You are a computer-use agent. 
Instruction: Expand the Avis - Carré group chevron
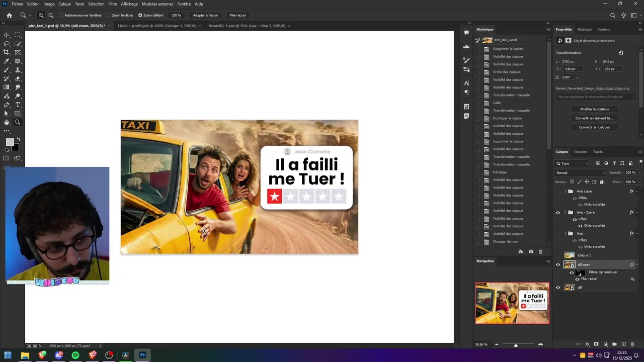(565, 213)
